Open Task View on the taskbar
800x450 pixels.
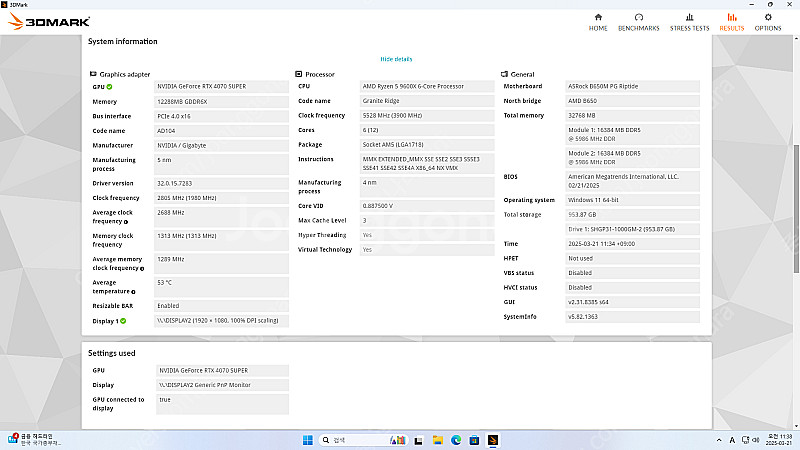(x=418, y=440)
